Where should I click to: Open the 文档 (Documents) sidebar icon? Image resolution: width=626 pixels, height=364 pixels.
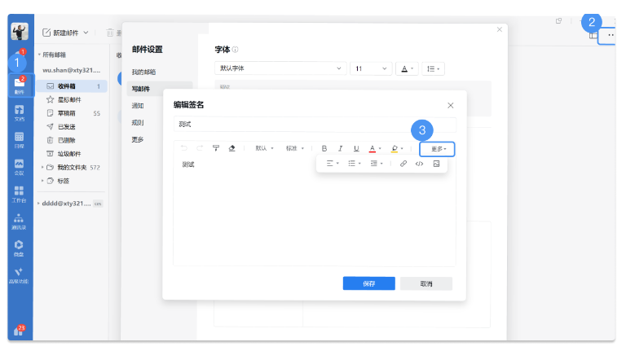(19, 112)
